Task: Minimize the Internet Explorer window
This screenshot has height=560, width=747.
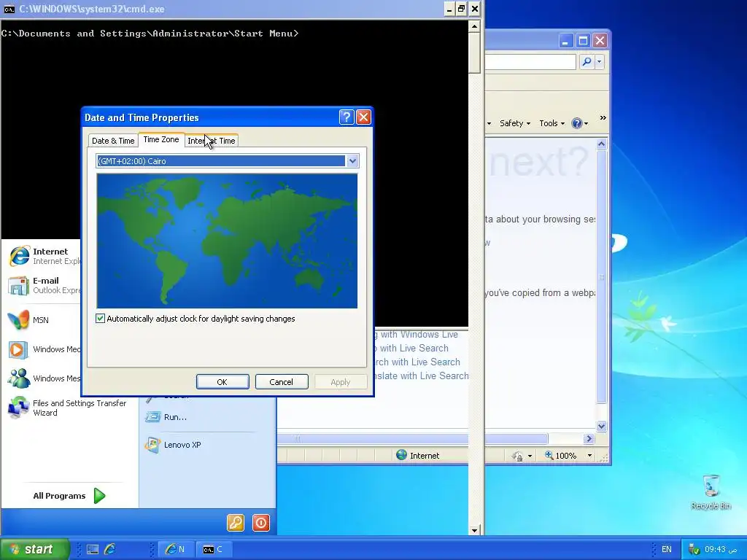Action: click(565, 41)
